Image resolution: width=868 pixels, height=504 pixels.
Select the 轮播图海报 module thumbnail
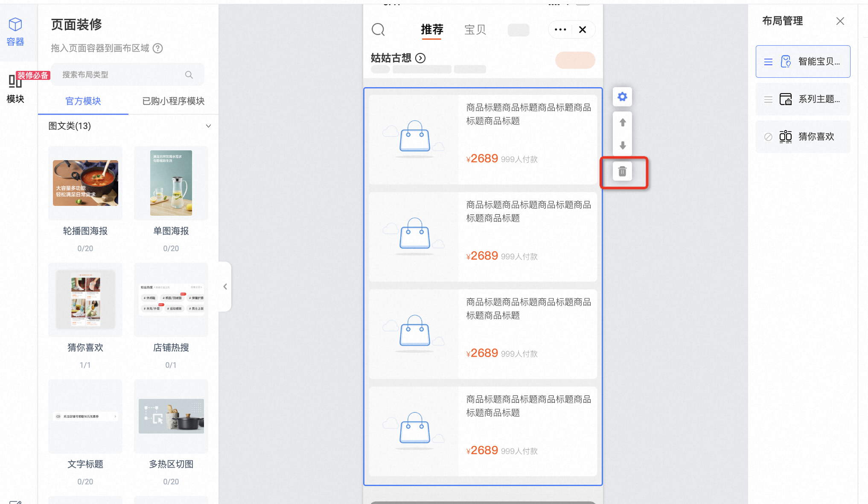pos(85,183)
